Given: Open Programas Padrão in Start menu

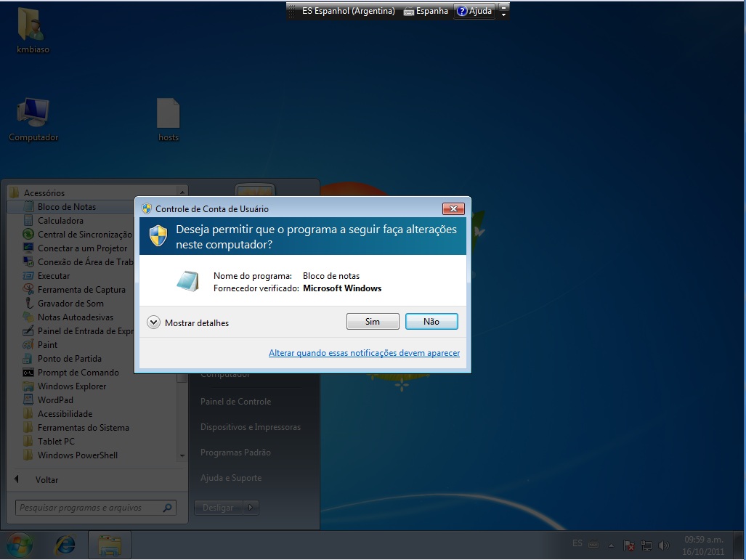Looking at the screenshot, I should (235, 453).
